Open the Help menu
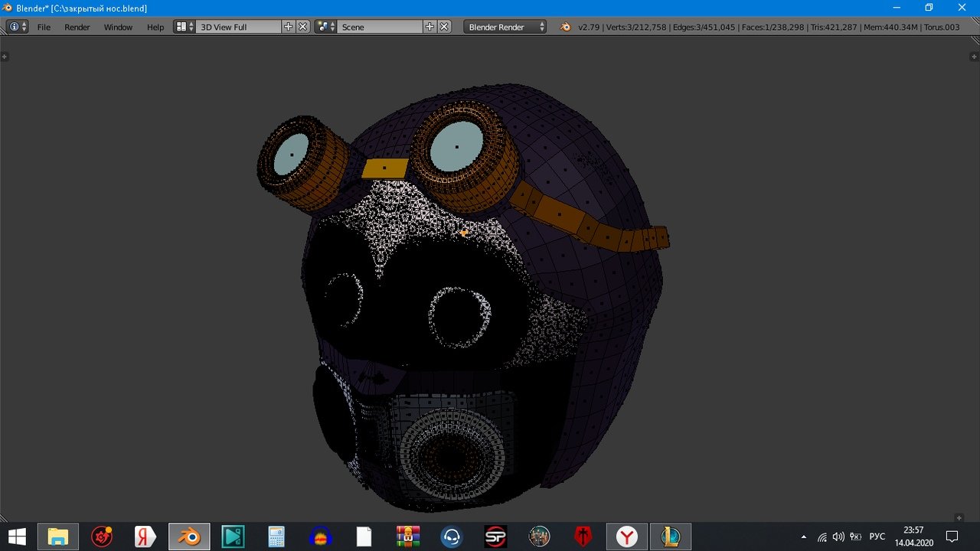980x551 pixels. 155,27
